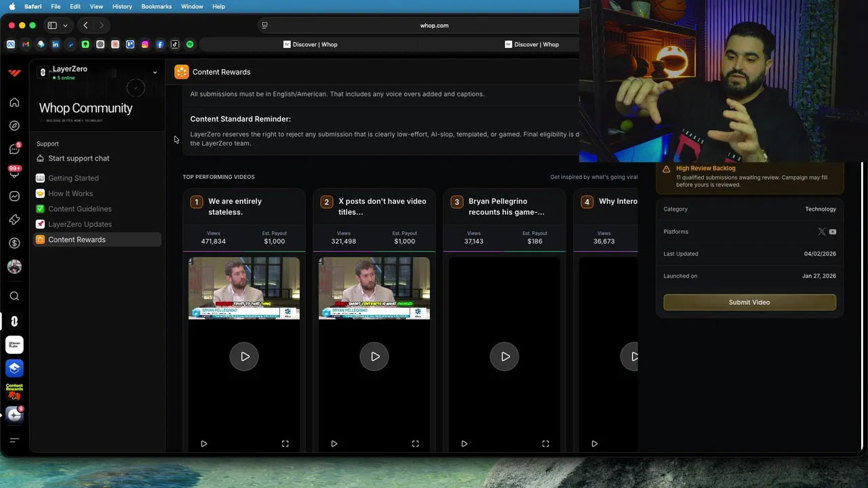Fullscreen the first top video
The width and height of the screenshot is (868, 488).
click(285, 444)
